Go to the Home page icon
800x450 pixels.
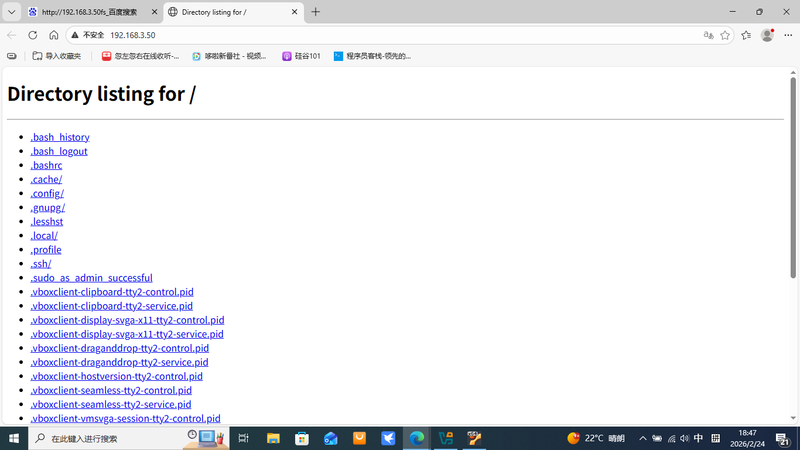[54, 35]
